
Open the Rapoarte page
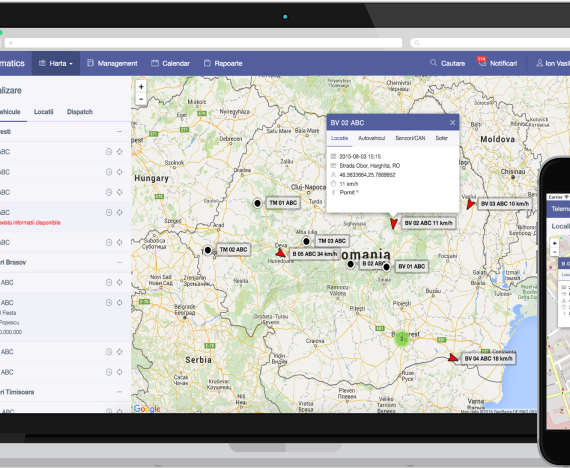coord(223,63)
